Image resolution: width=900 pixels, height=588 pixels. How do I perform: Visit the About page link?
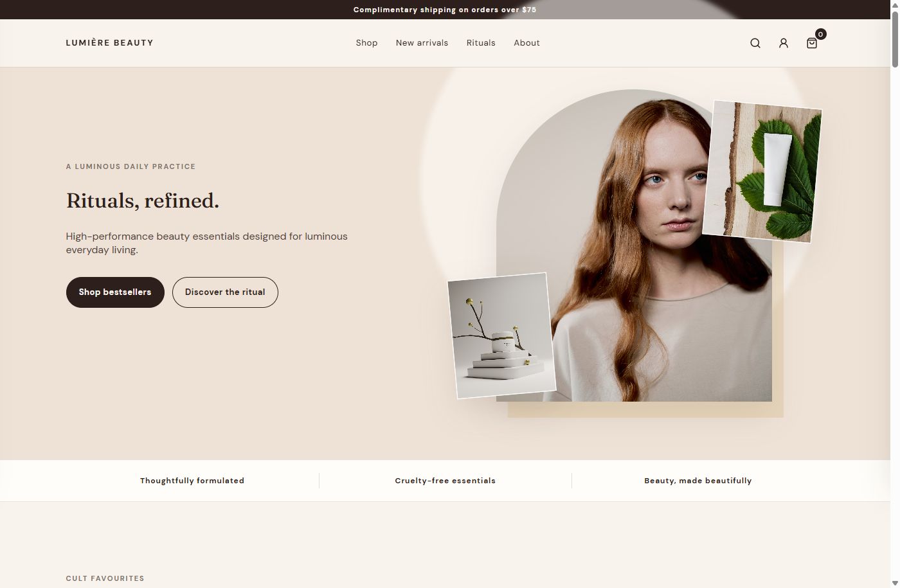pyautogui.click(x=526, y=43)
